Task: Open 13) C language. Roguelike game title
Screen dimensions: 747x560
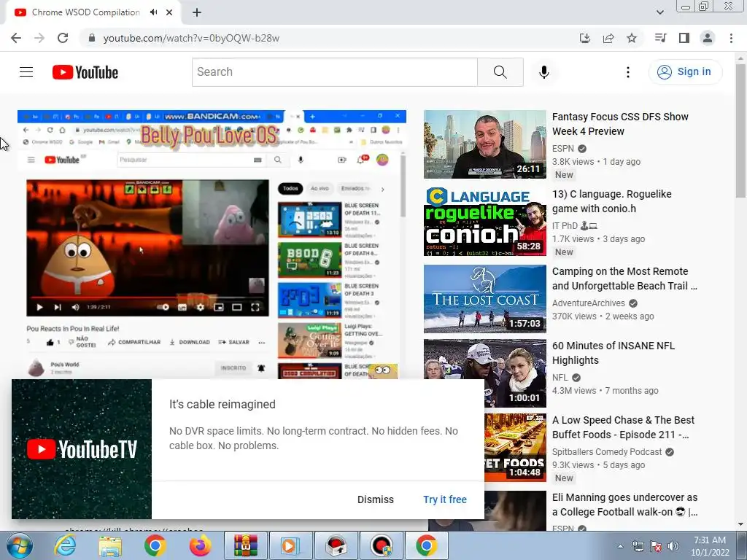Action: [612, 201]
